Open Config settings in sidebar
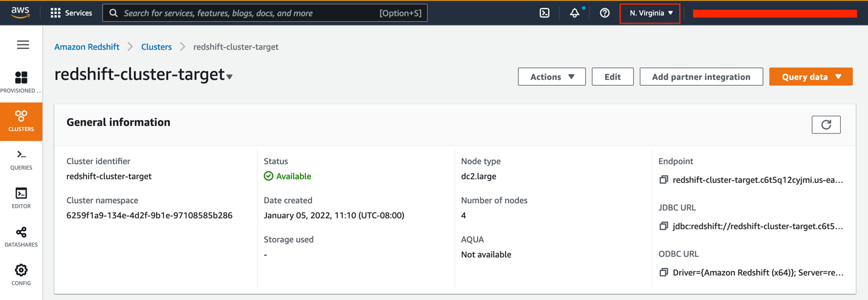The height and width of the screenshot is (300, 868). click(21, 275)
